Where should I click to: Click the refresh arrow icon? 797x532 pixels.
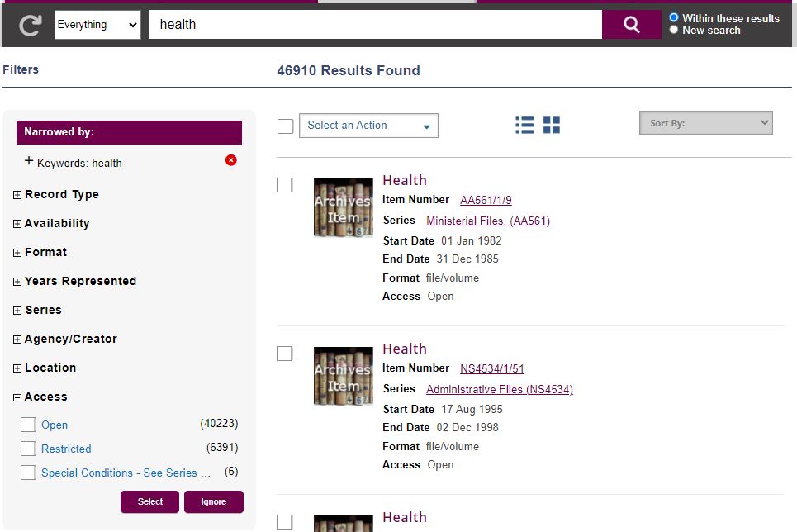click(30, 26)
